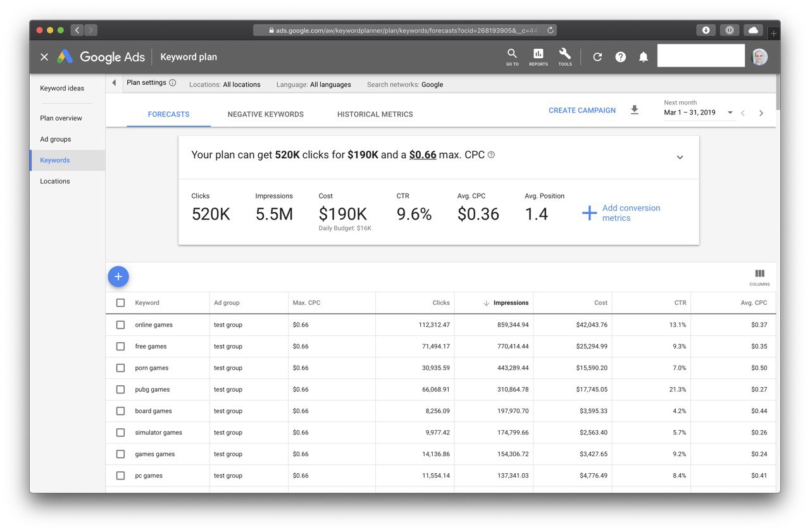Open the notifications bell
The width and height of the screenshot is (810, 532).
pyautogui.click(x=644, y=57)
